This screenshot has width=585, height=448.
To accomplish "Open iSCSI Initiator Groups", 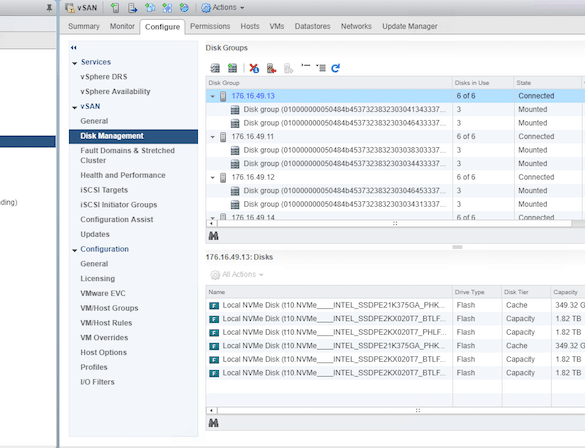I will point(119,205).
